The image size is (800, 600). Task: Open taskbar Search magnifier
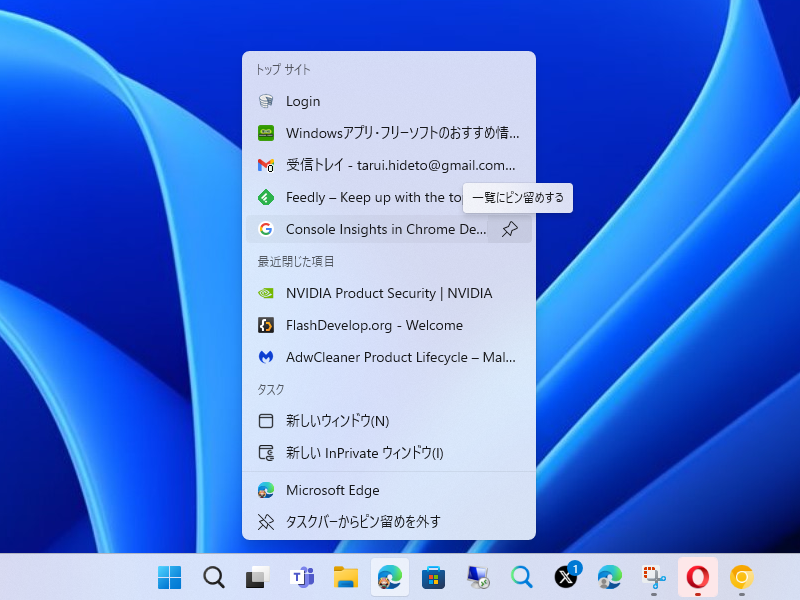pos(214,577)
